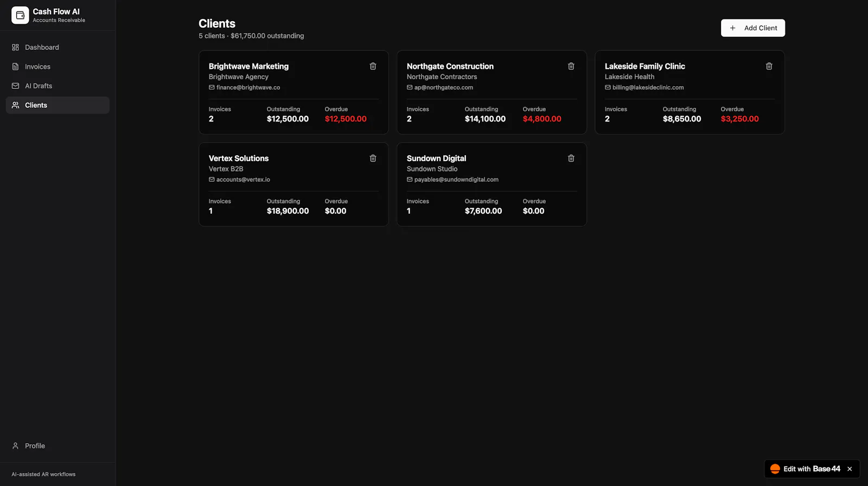Click the Cash Flow AI wallet logo icon
The width and height of the screenshot is (868, 486).
click(20, 15)
